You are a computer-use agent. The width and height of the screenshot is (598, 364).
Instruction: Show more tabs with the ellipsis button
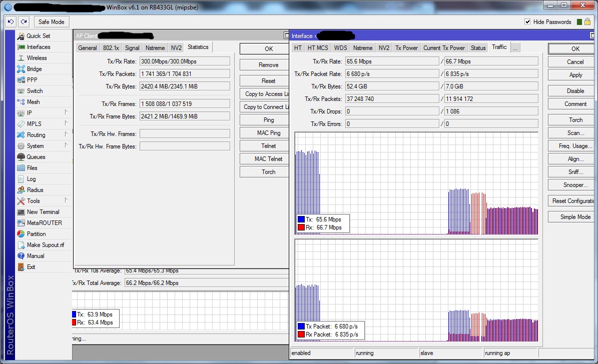[515, 48]
